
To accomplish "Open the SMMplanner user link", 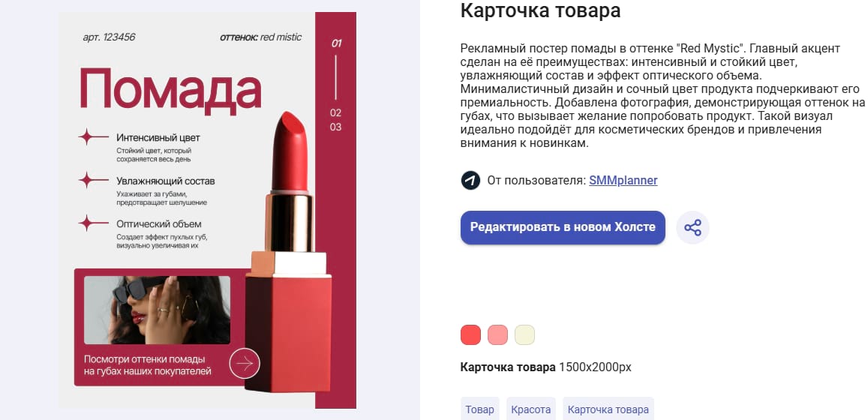I will (623, 181).
